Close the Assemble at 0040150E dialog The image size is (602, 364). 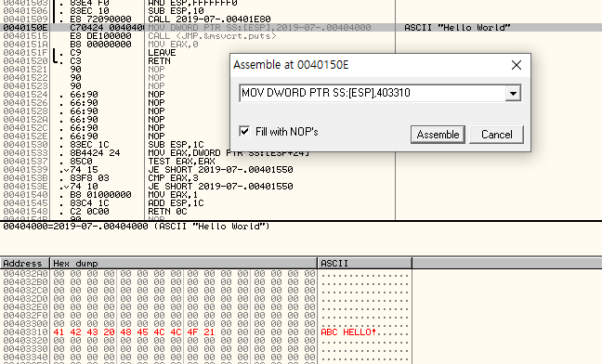[517, 65]
